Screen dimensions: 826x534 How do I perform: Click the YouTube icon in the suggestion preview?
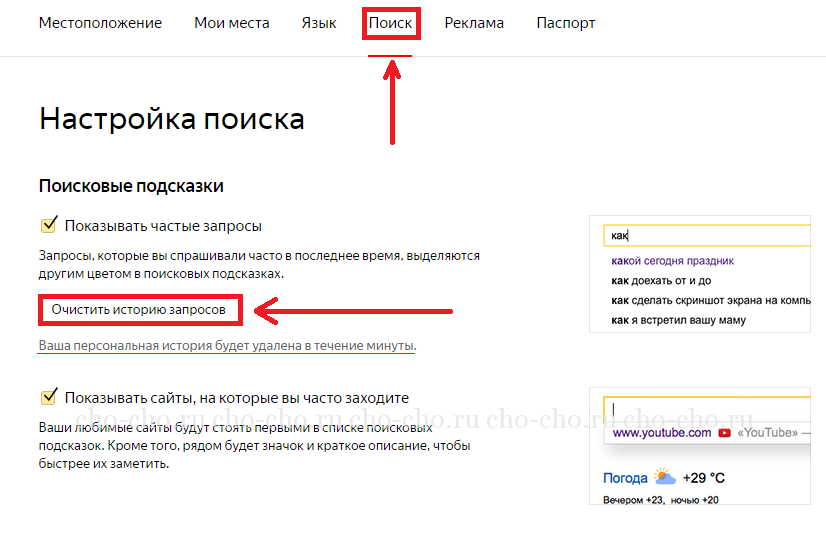725,433
